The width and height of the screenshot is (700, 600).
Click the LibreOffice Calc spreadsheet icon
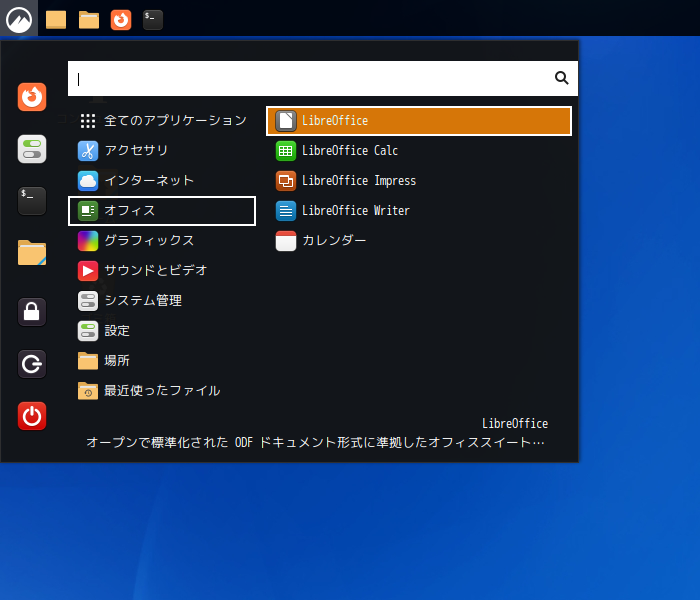[x=286, y=150]
